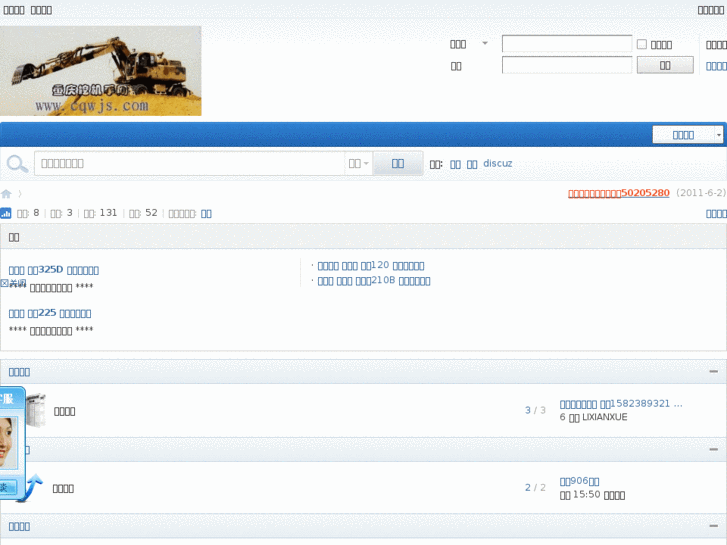Viewport: 727px width, 545px height.
Task: Tick the auto-login checkbox in the login area
Action: [642, 44]
